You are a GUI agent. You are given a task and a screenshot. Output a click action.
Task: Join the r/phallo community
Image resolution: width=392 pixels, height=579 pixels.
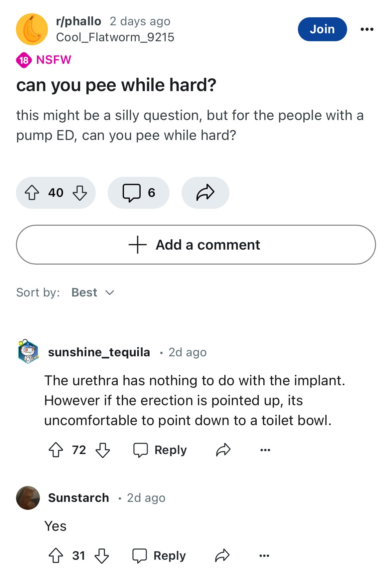point(322,29)
